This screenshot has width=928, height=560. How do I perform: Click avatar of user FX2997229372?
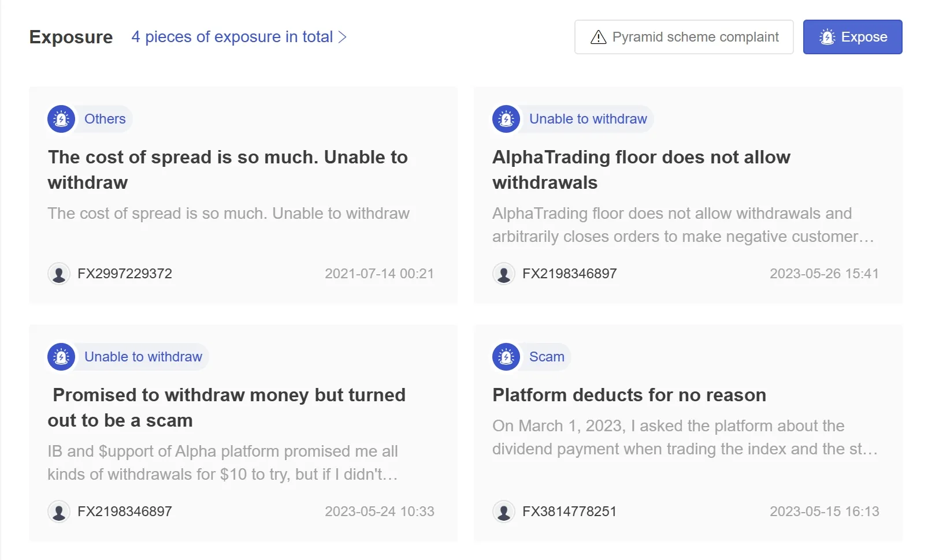59,274
